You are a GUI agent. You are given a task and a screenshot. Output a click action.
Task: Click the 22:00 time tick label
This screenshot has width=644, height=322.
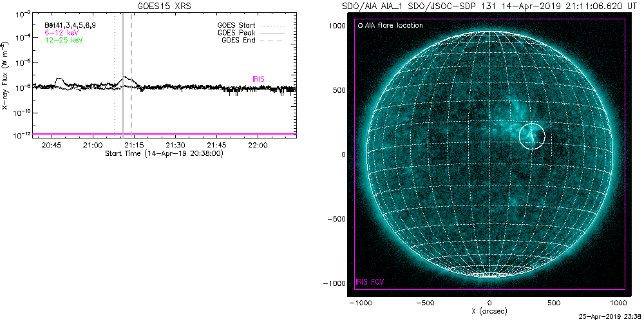point(258,146)
